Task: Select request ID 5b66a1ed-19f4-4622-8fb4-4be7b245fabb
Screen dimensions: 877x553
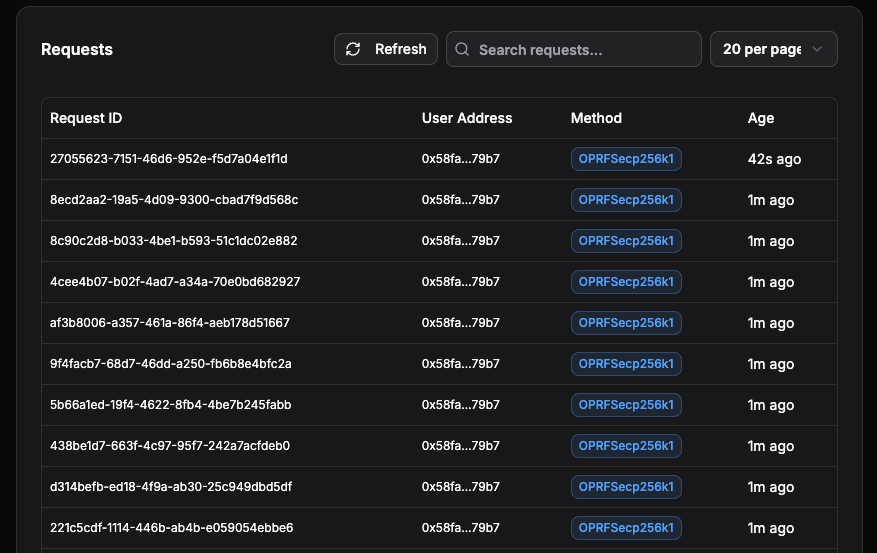Action: pos(171,405)
